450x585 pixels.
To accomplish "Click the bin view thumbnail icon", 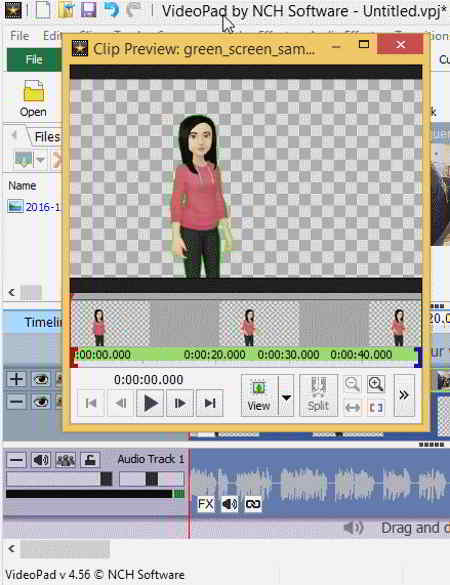I will click(x=24, y=160).
